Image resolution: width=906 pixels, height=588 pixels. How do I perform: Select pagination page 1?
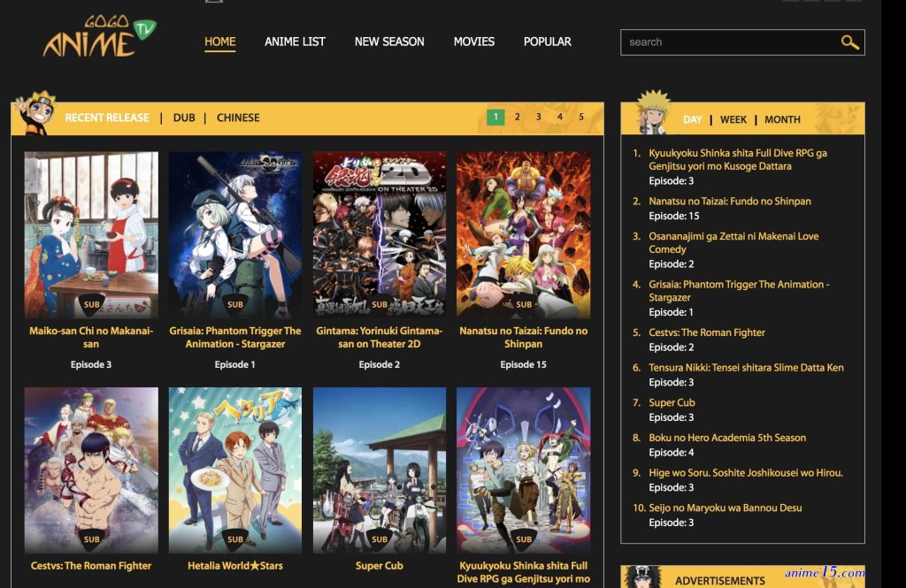[495, 118]
